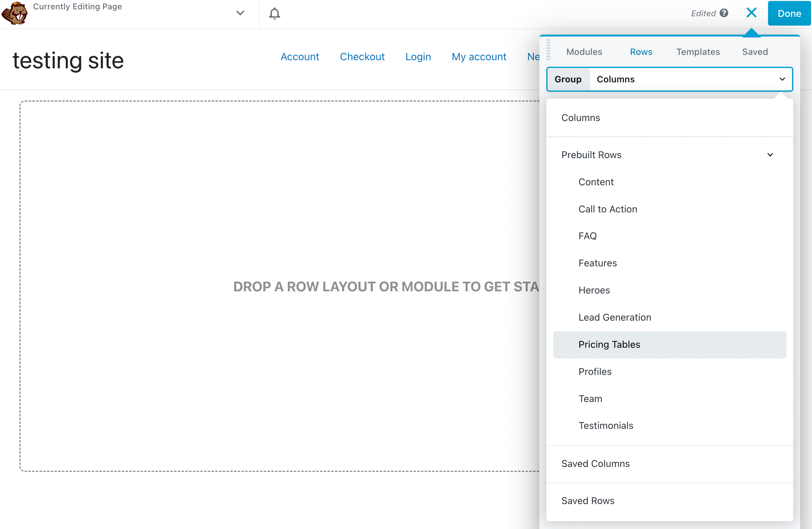Switch to the Templates tab
The width and height of the screenshot is (812, 529).
698,52
